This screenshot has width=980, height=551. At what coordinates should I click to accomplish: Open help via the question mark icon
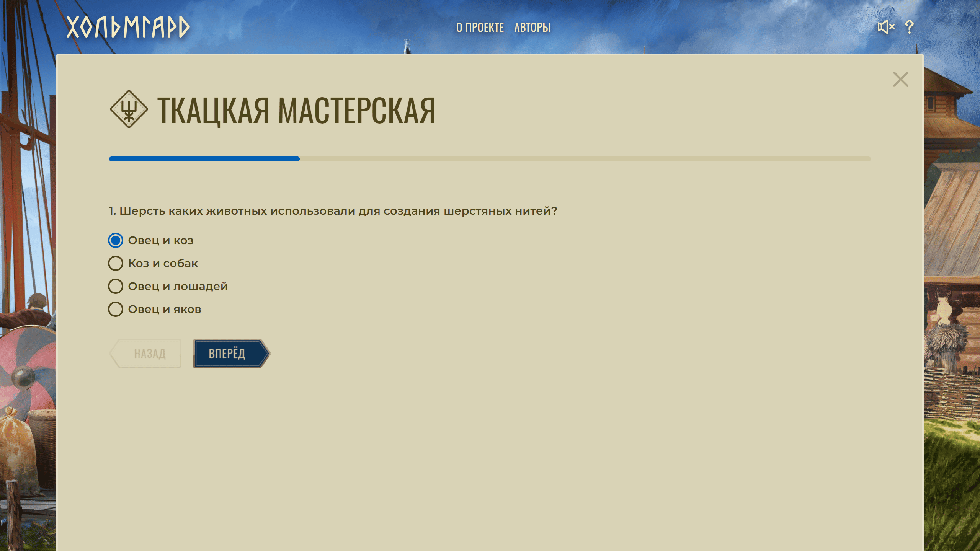909,27
